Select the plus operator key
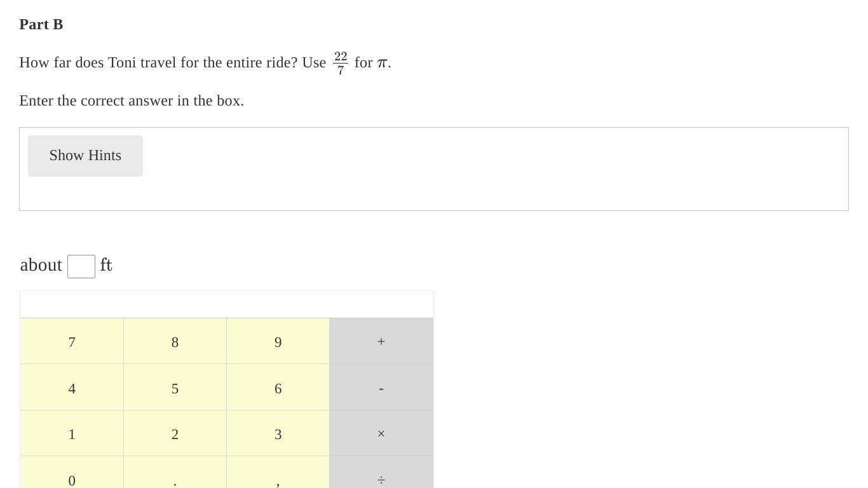Screen dimensions: 868x488 click(x=381, y=341)
